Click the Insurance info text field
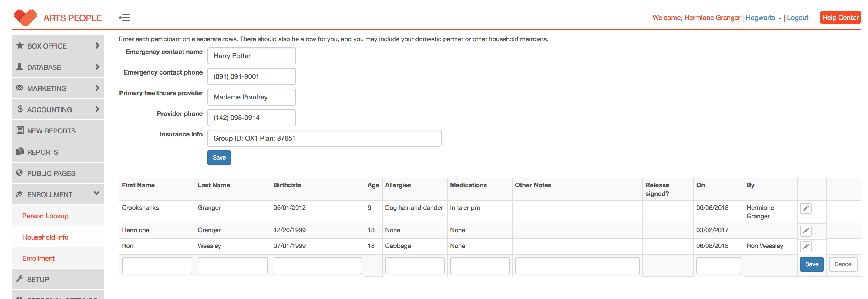The image size is (868, 299). (x=324, y=139)
